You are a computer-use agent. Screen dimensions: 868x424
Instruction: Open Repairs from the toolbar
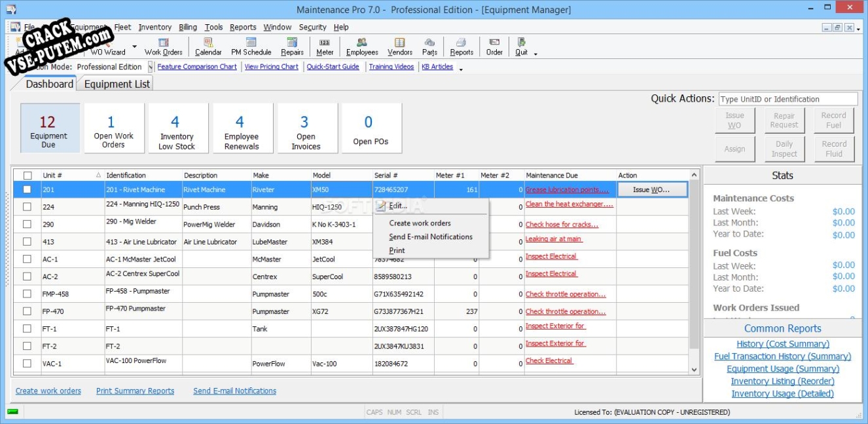pos(292,46)
